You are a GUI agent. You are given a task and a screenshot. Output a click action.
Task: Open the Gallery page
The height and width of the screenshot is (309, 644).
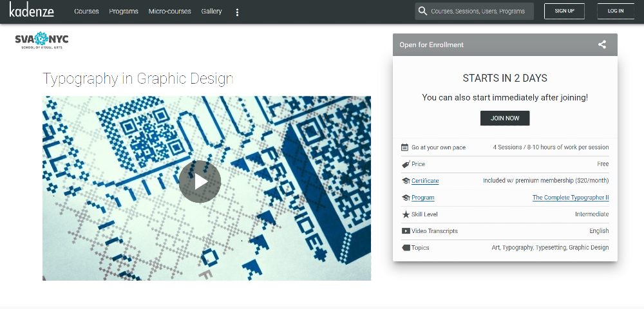[211, 12]
